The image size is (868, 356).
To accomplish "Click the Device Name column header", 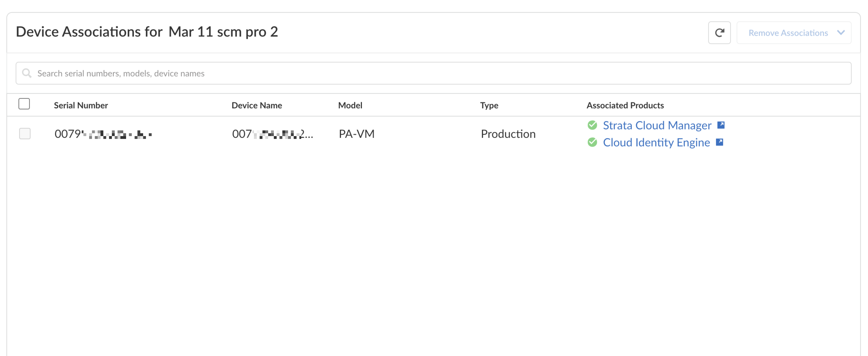I will (256, 105).
